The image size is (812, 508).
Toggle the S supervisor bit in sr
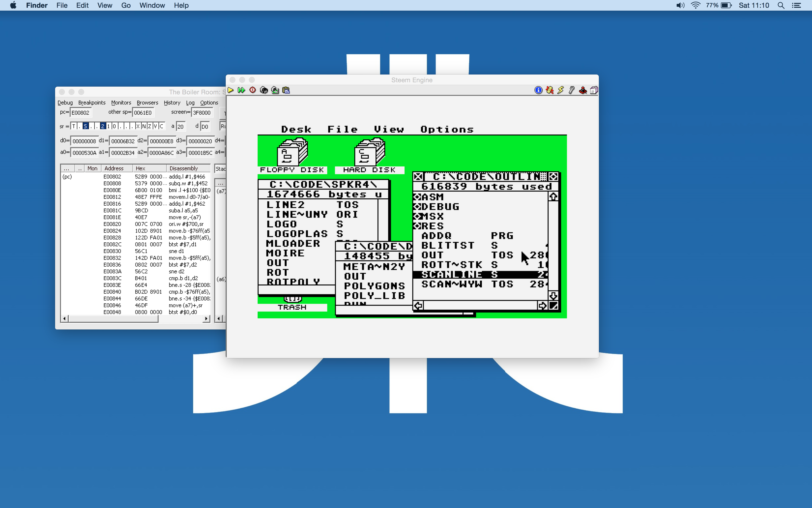pyautogui.click(x=85, y=126)
